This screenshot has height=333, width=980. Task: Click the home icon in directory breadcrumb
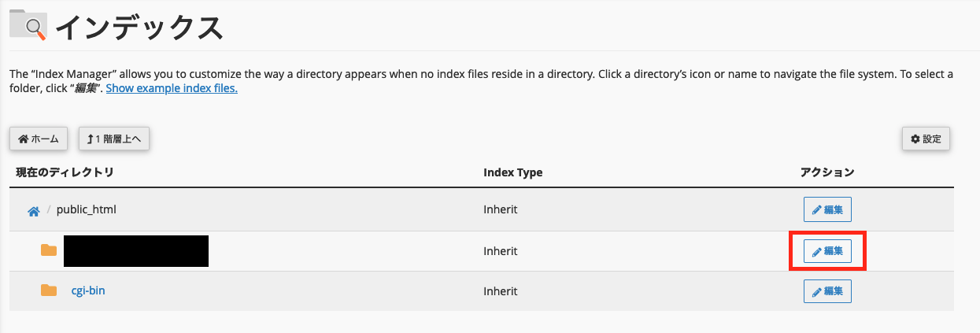coord(34,211)
